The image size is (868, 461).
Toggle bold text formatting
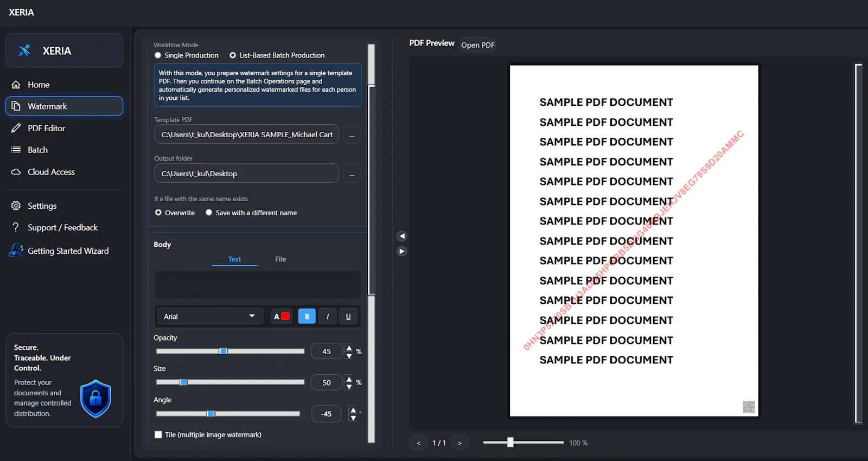tap(307, 316)
